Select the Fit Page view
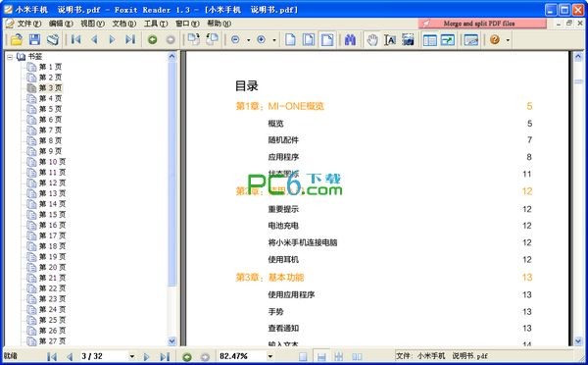588x365 pixels. [x=309, y=39]
